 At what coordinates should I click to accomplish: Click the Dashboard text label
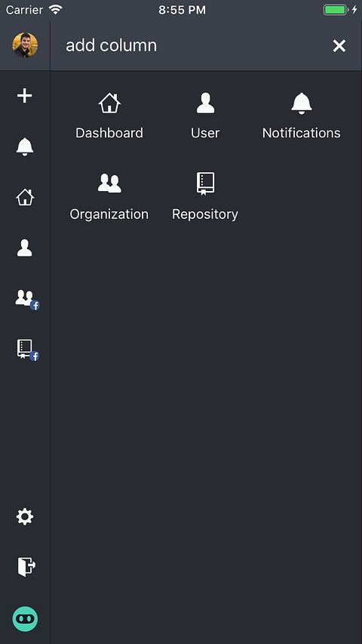109,133
